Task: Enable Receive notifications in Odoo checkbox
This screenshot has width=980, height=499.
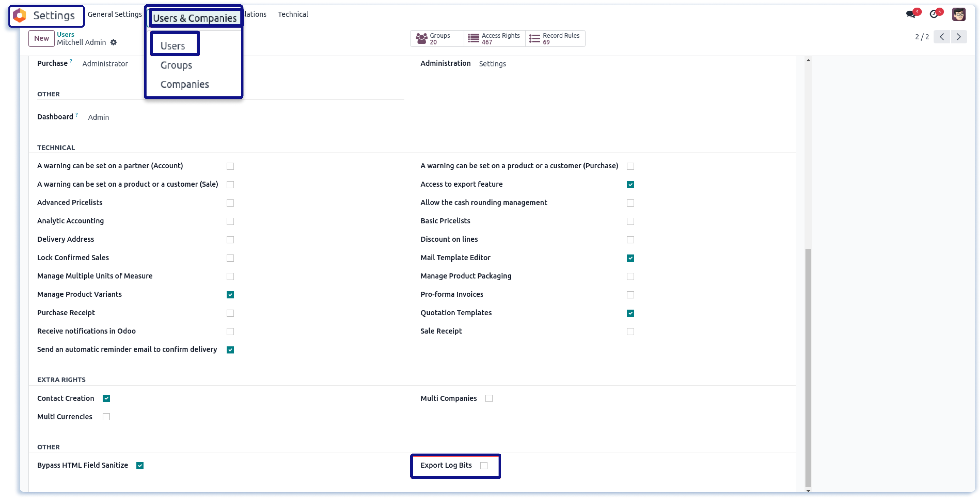Action: [230, 331]
